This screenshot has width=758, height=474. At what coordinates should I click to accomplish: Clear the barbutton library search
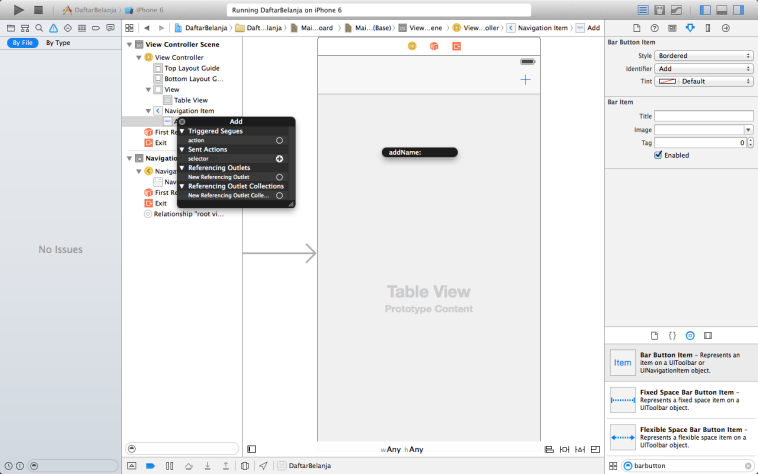pos(748,466)
